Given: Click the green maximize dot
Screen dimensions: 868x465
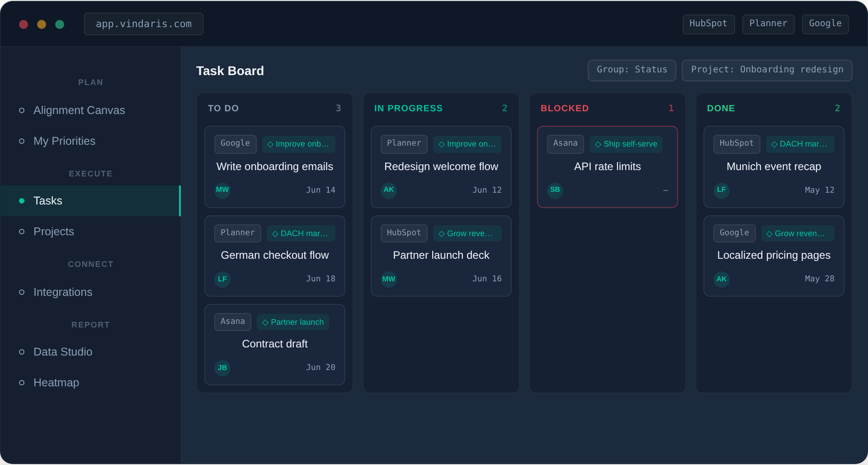Looking at the screenshot, I should (x=60, y=24).
